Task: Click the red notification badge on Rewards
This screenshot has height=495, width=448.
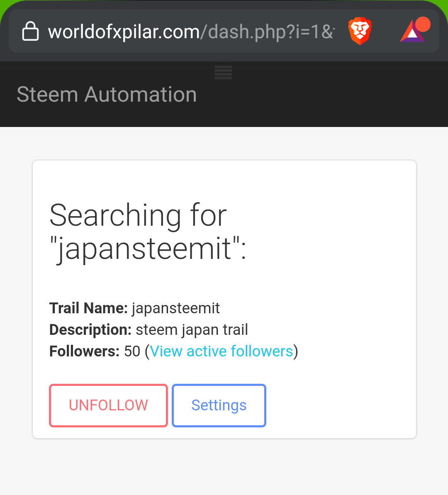Action: tap(423, 24)
